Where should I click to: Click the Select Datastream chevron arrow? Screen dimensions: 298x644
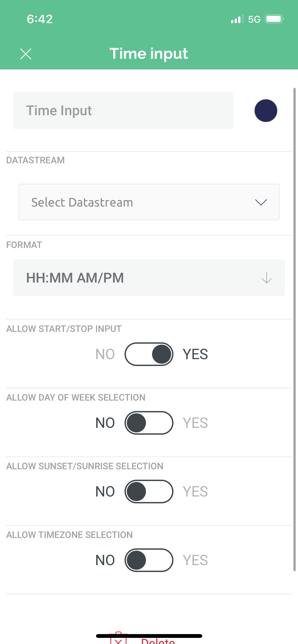pyautogui.click(x=261, y=202)
